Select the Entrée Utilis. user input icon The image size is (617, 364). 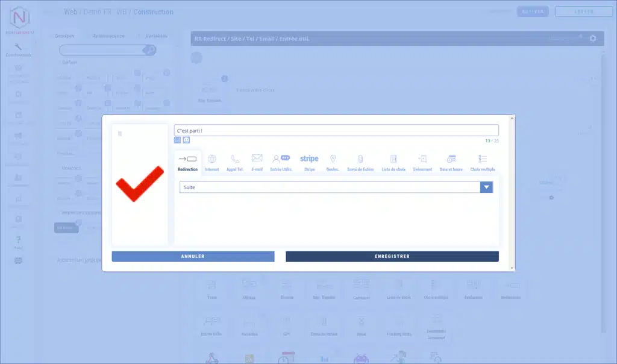click(x=281, y=159)
